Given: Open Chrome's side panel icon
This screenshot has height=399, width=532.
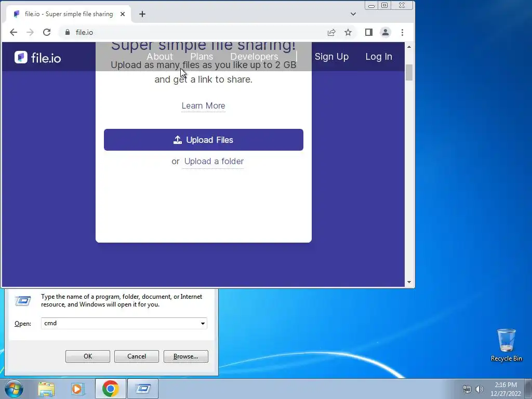Looking at the screenshot, I should click(369, 32).
